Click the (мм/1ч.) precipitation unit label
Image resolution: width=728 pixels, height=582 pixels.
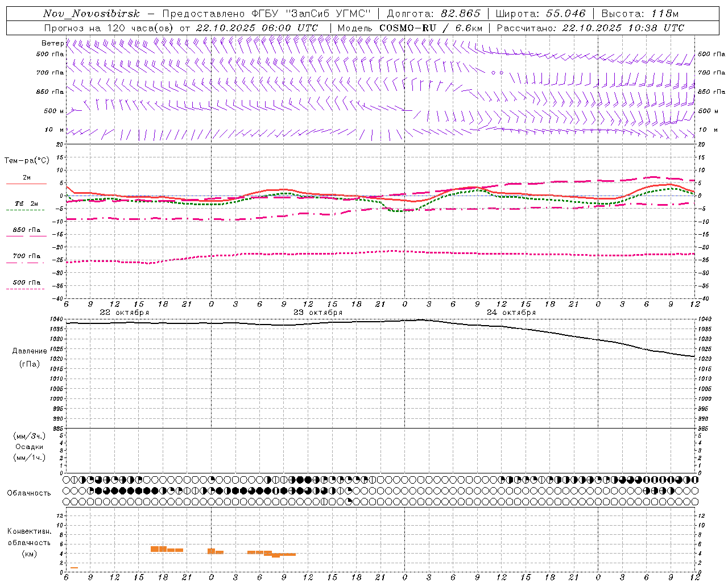[x=29, y=458]
